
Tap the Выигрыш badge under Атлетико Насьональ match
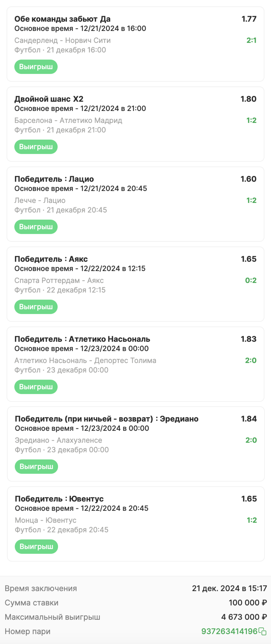click(36, 387)
